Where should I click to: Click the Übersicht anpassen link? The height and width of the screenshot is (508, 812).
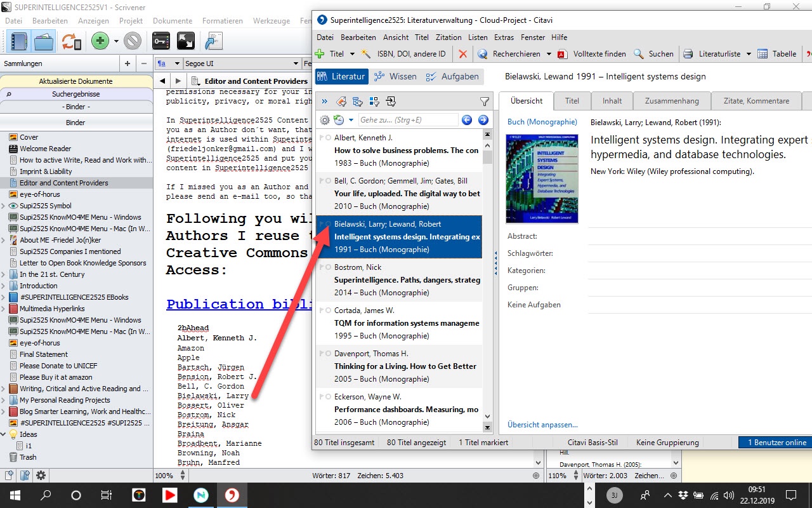coord(542,425)
